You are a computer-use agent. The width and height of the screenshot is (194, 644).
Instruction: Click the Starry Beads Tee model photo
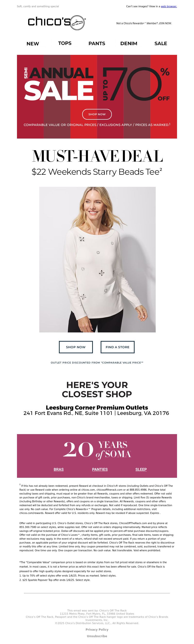(97, 259)
